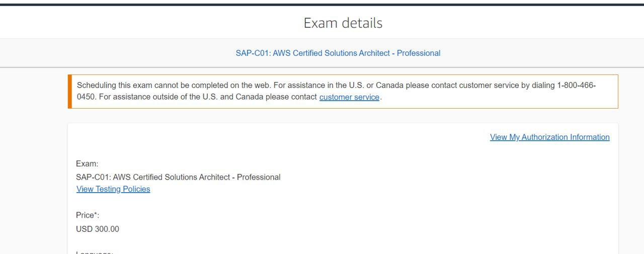This screenshot has height=254, width=644.
Task: Click the word 'Professional' in header link
Action: point(419,53)
